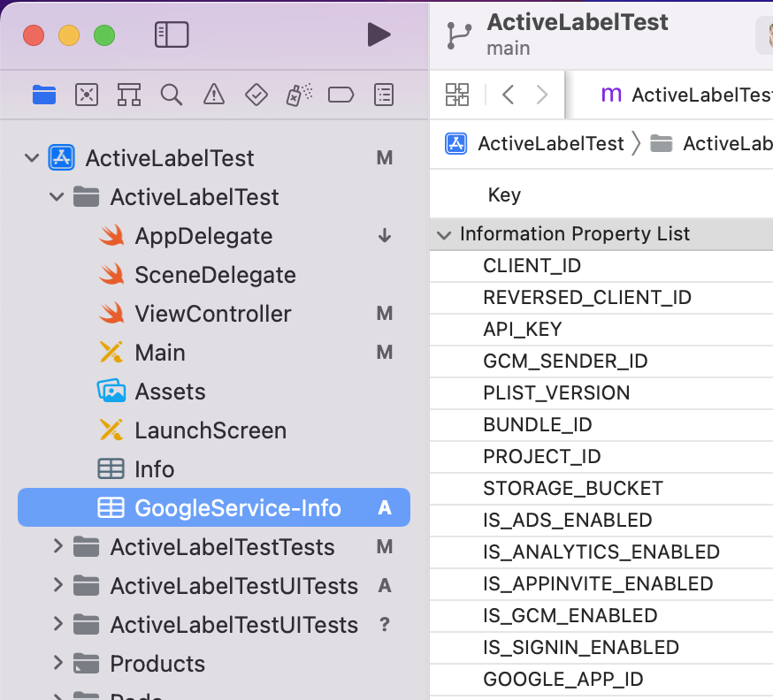Collapse the ActiveLabelTest project root

pyautogui.click(x=32, y=158)
